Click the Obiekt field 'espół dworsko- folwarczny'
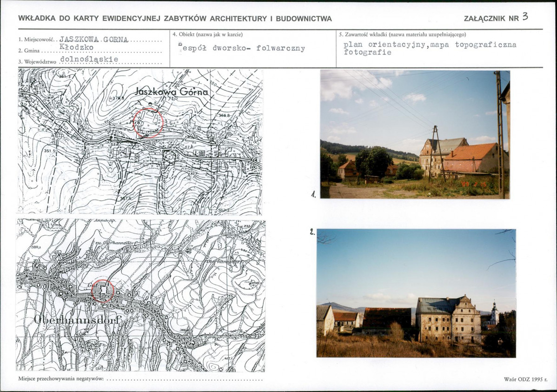Image resolution: width=557 pixels, height=392 pixels. (x=242, y=48)
